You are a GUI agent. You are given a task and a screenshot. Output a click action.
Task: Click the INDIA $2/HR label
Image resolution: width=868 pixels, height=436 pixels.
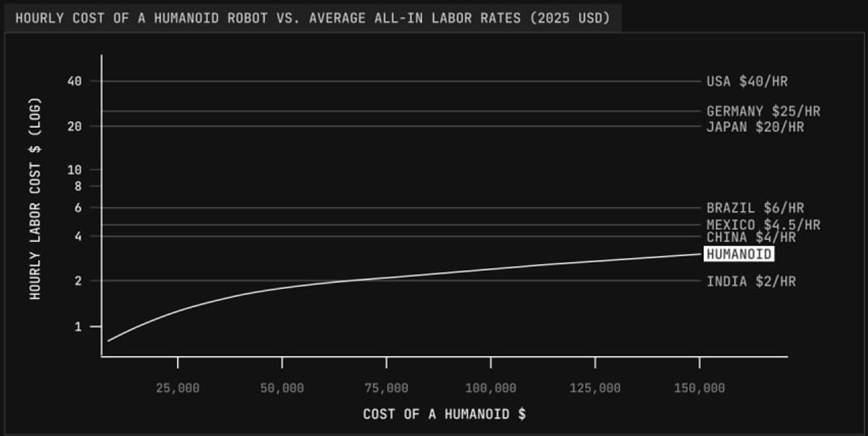tap(751, 282)
